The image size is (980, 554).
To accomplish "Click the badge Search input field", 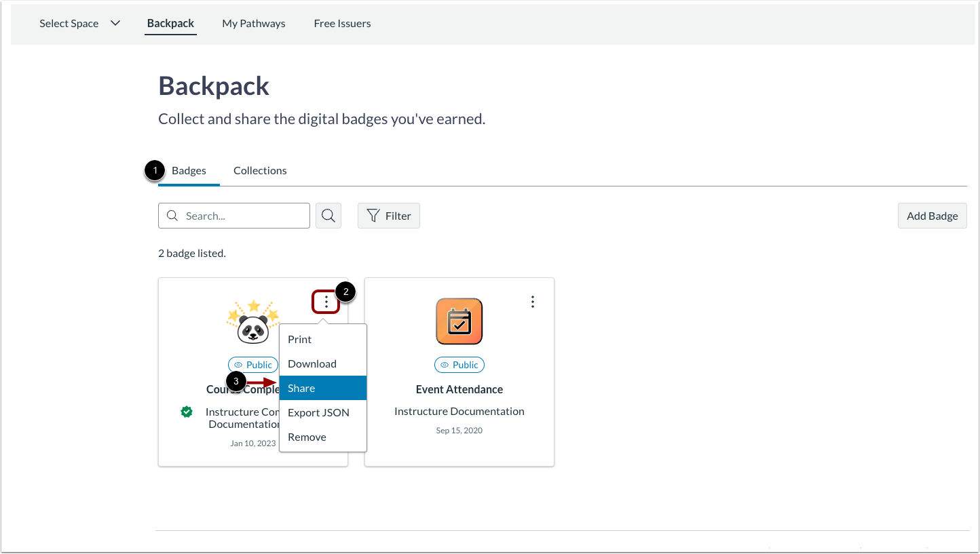I will (234, 216).
